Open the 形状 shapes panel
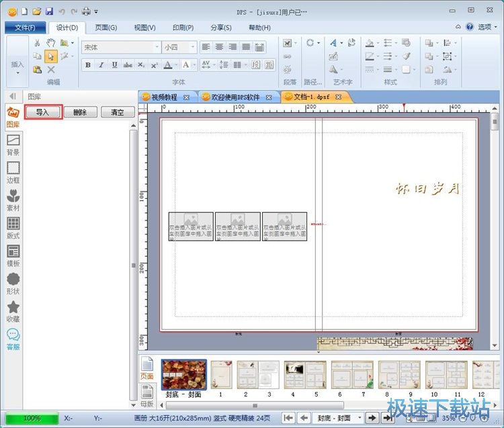This screenshot has width=504, height=428. 13,283
